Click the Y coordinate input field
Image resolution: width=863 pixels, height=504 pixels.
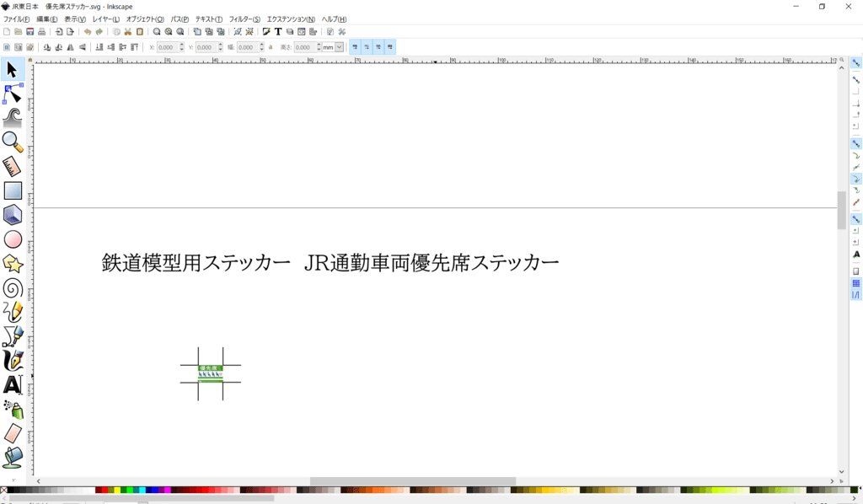(x=206, y=47)
